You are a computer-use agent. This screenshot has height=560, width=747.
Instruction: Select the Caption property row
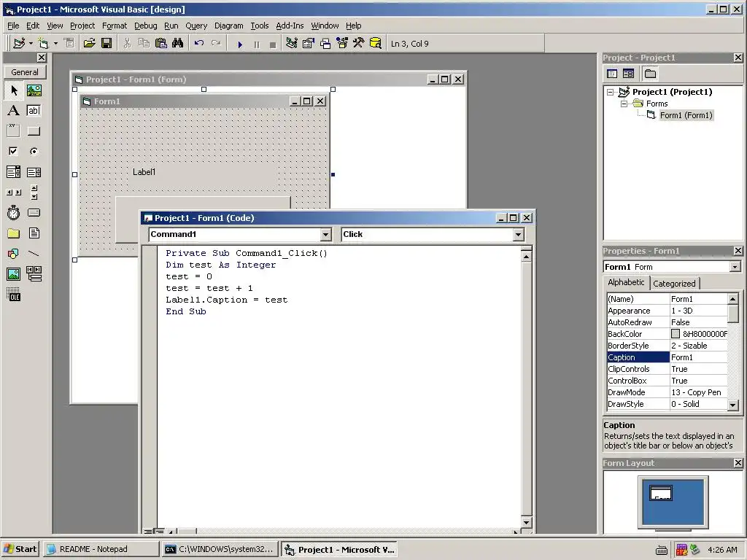[x=667, y=357]
